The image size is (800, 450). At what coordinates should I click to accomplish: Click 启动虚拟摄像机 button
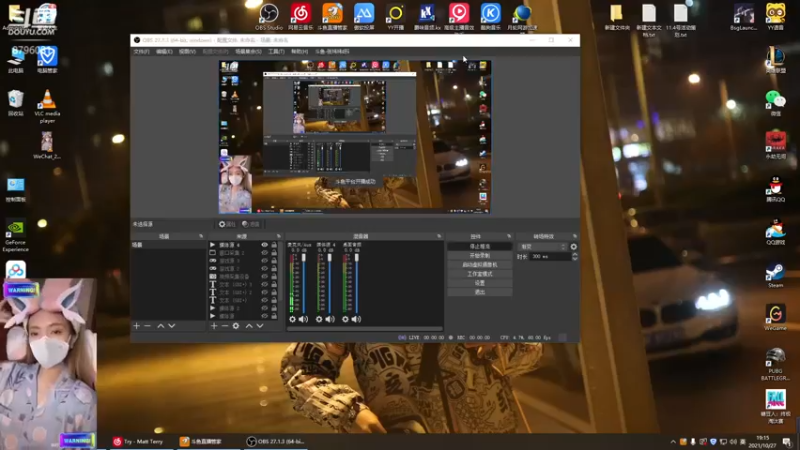480,265
